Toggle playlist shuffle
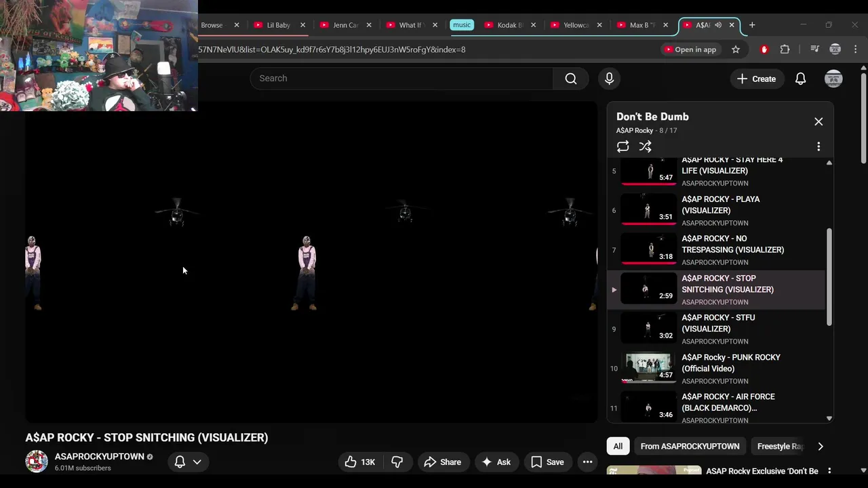Viewport: 868px width, 488px height. tap(645, 146)
